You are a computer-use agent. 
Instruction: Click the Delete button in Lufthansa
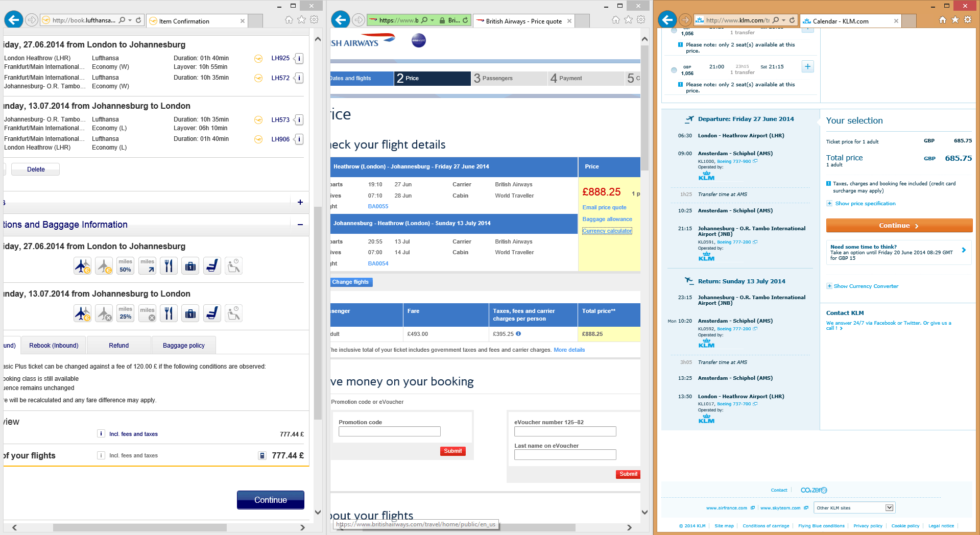pos(36,169)
